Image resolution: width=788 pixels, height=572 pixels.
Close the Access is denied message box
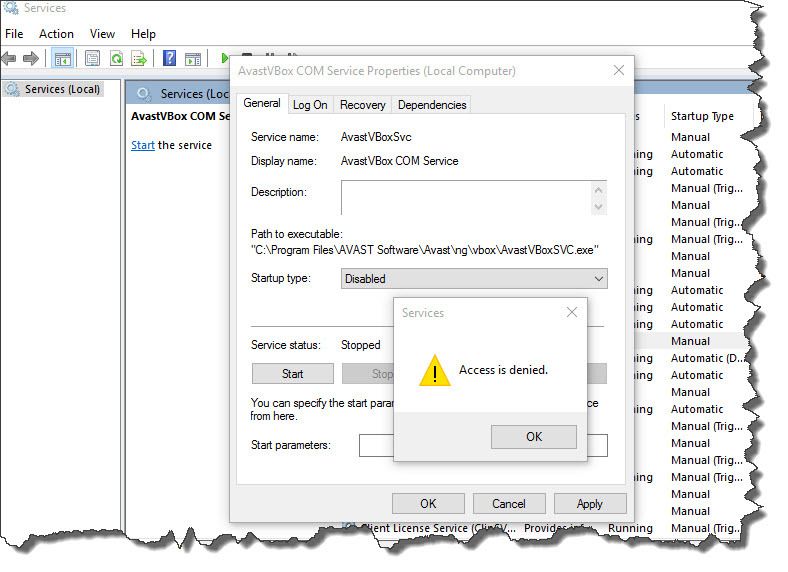tap(571, 312)
